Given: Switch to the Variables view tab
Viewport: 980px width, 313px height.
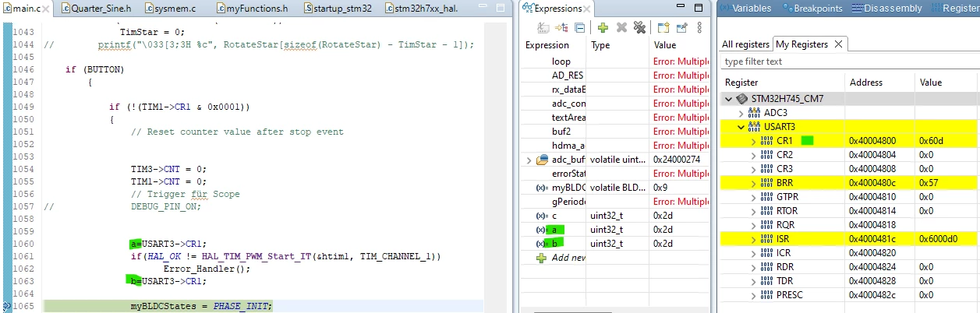Looking at the screenshot, I should click(x=745, y=9).
